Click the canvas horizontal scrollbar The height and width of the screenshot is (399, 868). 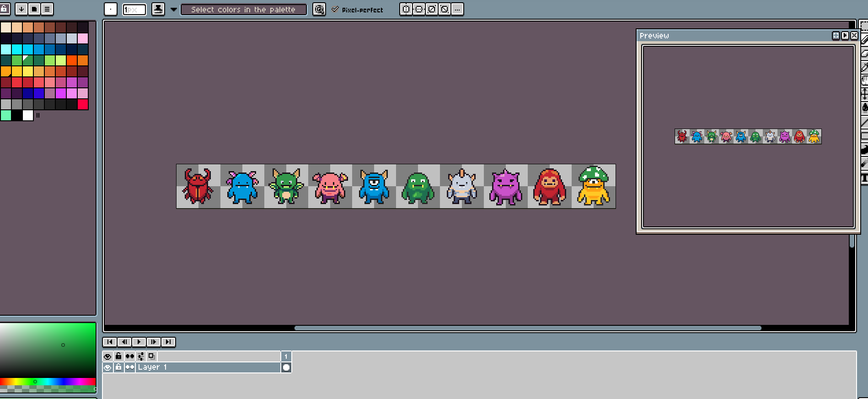tap(528, 328)
